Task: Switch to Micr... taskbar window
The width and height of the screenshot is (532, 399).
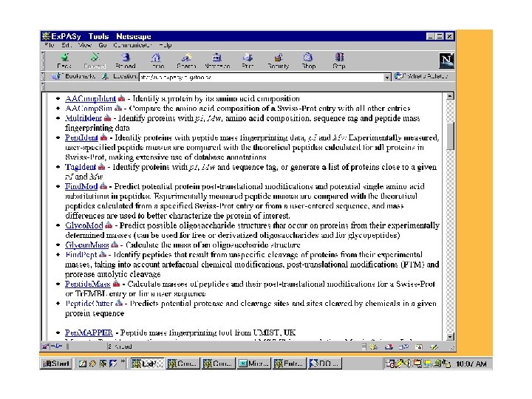Action: 253,364
